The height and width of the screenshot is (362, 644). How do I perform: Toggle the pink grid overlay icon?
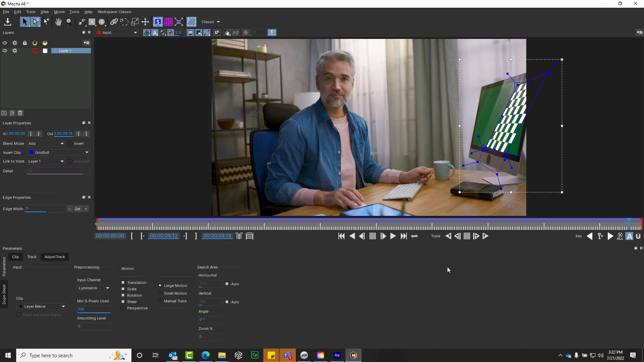tap(168, 22)
